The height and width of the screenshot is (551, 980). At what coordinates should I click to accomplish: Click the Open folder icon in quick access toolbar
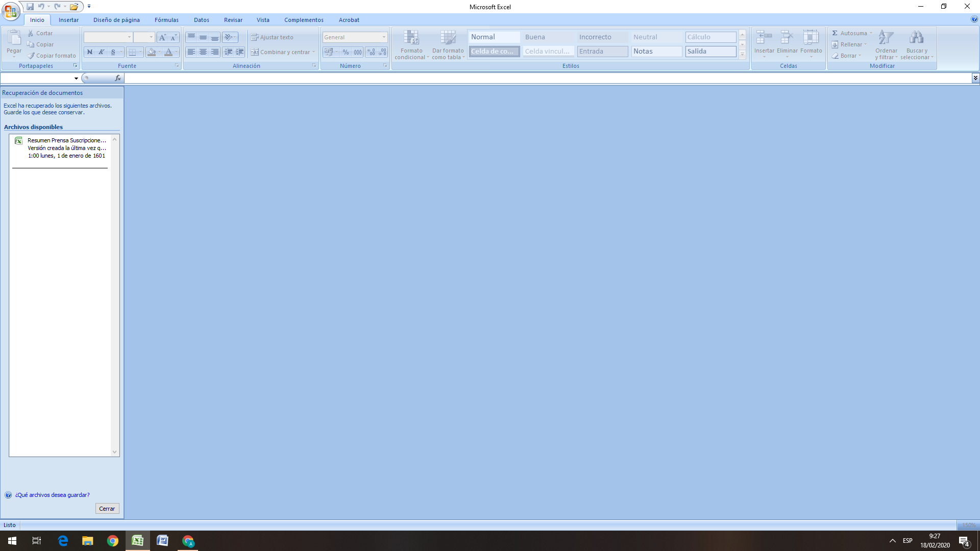tap(74, 7)
